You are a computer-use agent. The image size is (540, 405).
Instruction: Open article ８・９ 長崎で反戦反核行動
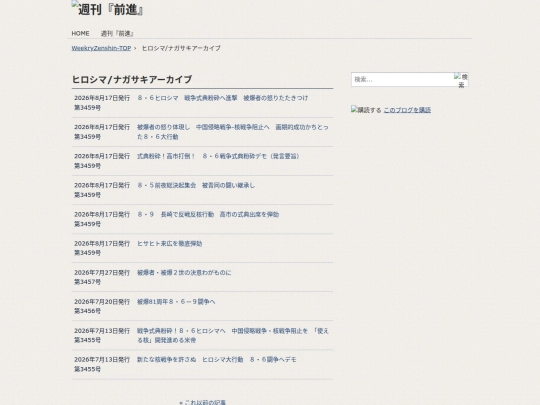[208, 215]
